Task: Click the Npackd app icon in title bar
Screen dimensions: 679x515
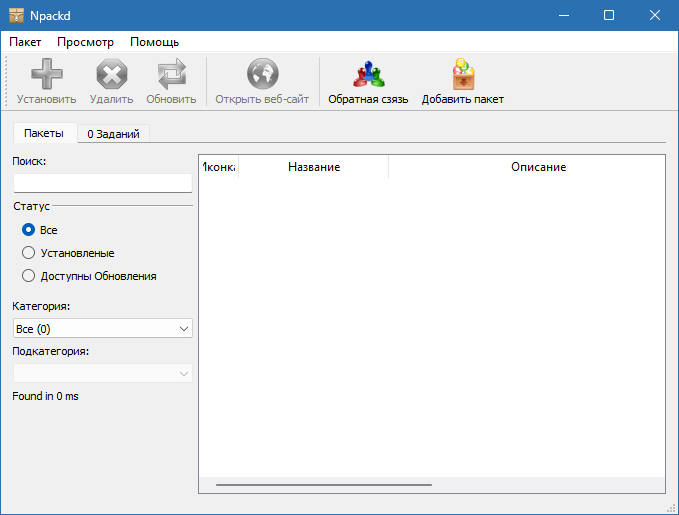Action: tap(16, 16)
